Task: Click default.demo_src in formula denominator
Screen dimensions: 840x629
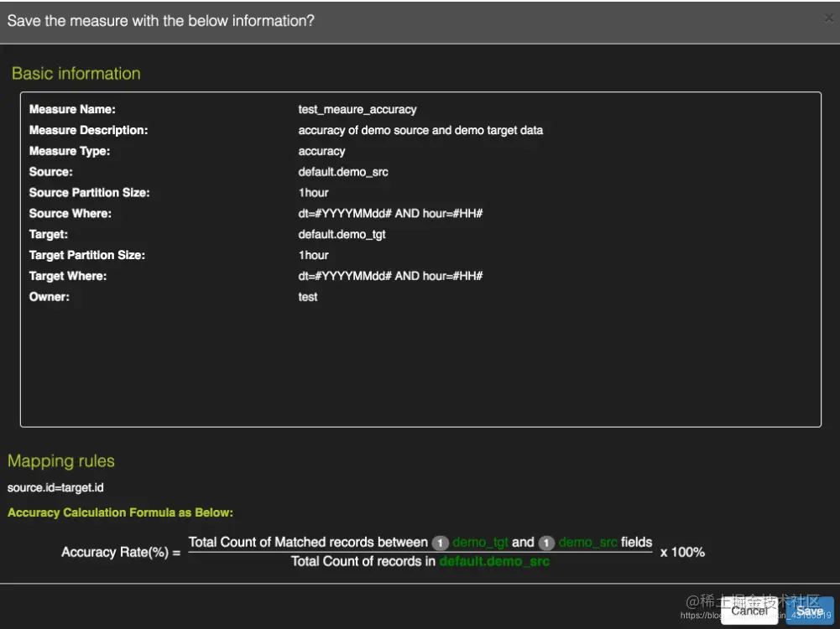Action: pyautogui.click(x=494, y=562)
